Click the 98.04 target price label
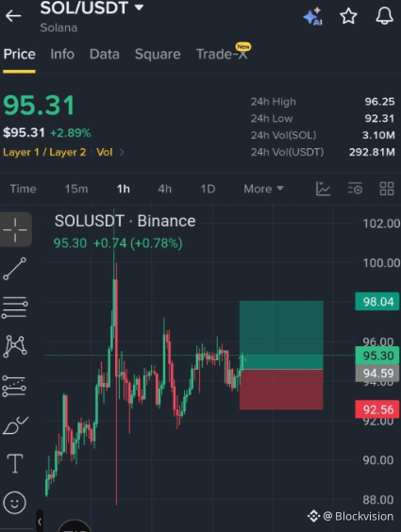Screen dimensions: 401x532 point(377,302)
